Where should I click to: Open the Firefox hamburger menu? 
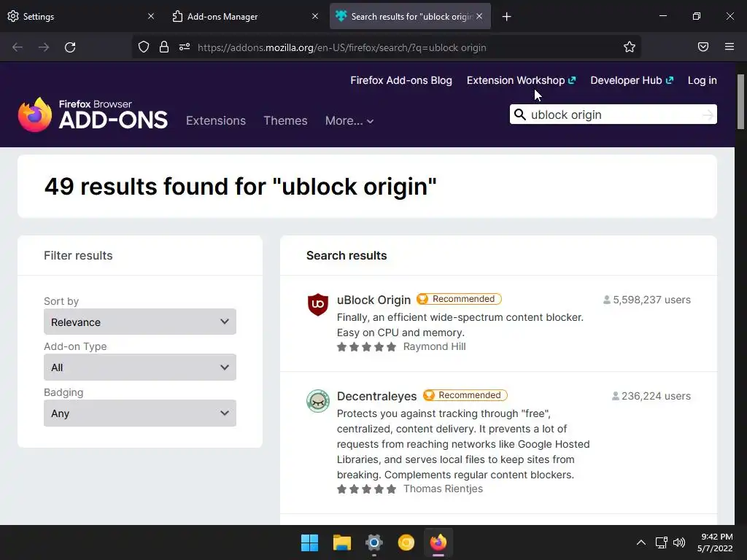[x=729, y=47]
